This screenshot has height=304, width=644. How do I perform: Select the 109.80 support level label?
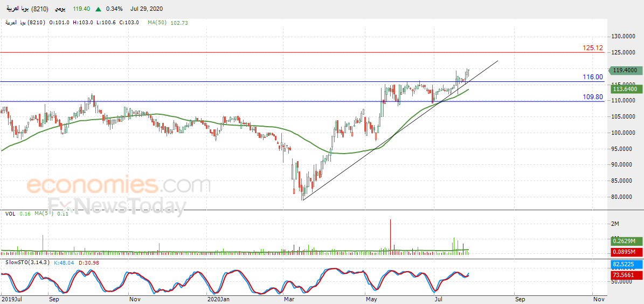593,97
